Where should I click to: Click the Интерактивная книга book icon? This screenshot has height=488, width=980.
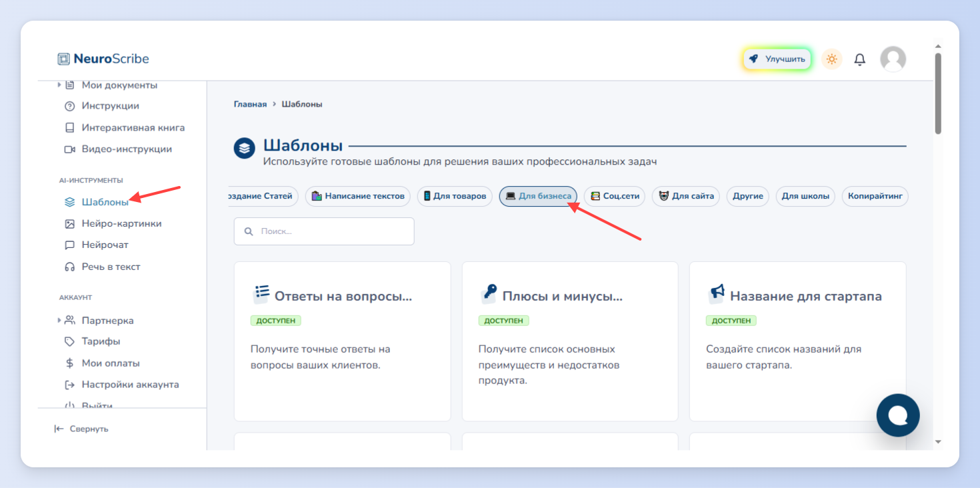[x=69, y=127]
